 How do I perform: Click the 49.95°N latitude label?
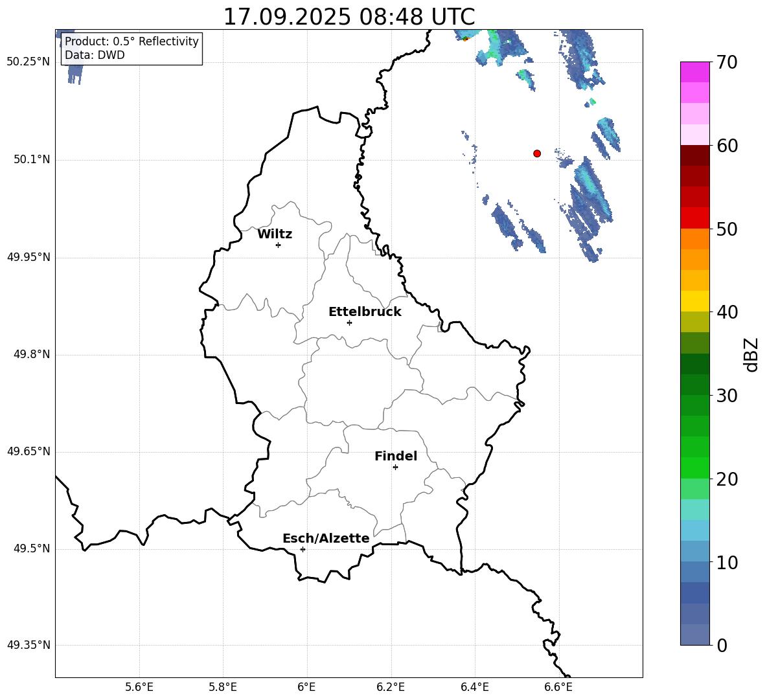click(29, 257)
